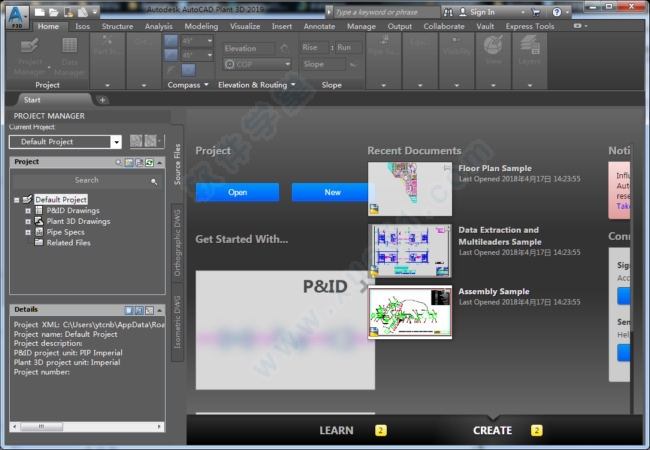Select the Isometric DWG side tab
Viewport: 650px width, 450px height.
pos(177,322)
